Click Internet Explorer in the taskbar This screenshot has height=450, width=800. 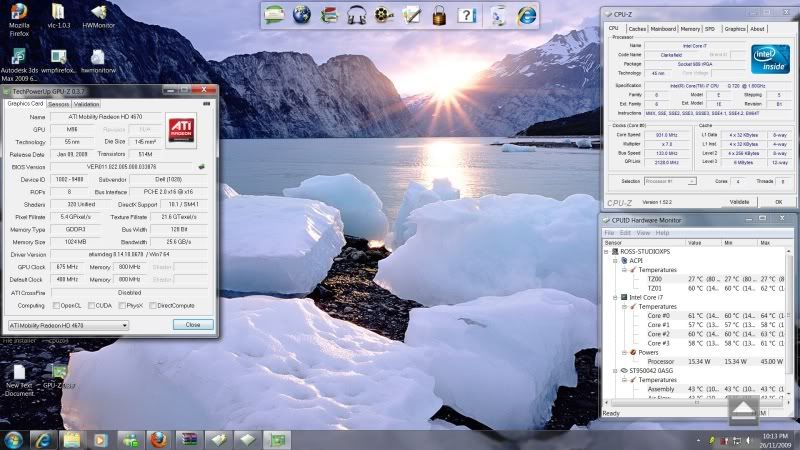(x=43, y=439)
